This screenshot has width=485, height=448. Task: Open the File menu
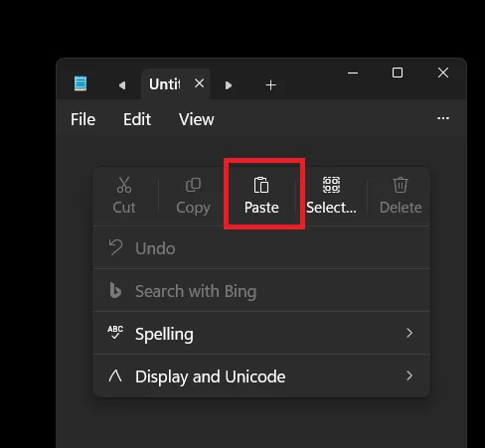point(82,119)
